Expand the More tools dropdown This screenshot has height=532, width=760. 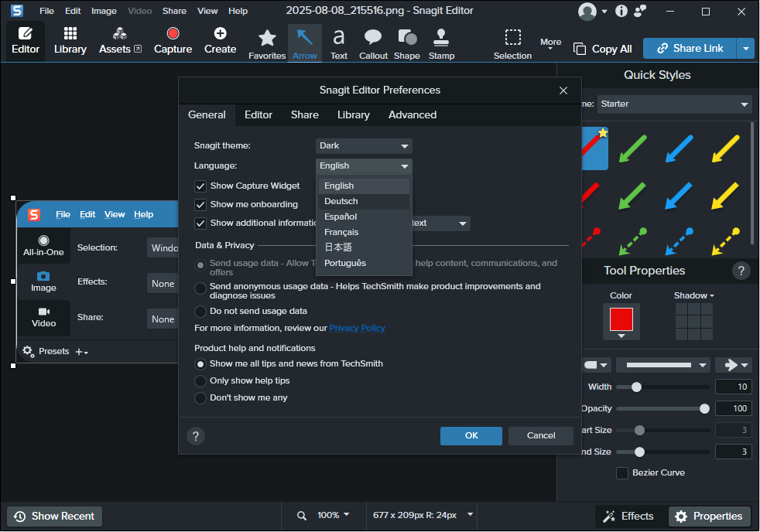(x=550, y=43)
